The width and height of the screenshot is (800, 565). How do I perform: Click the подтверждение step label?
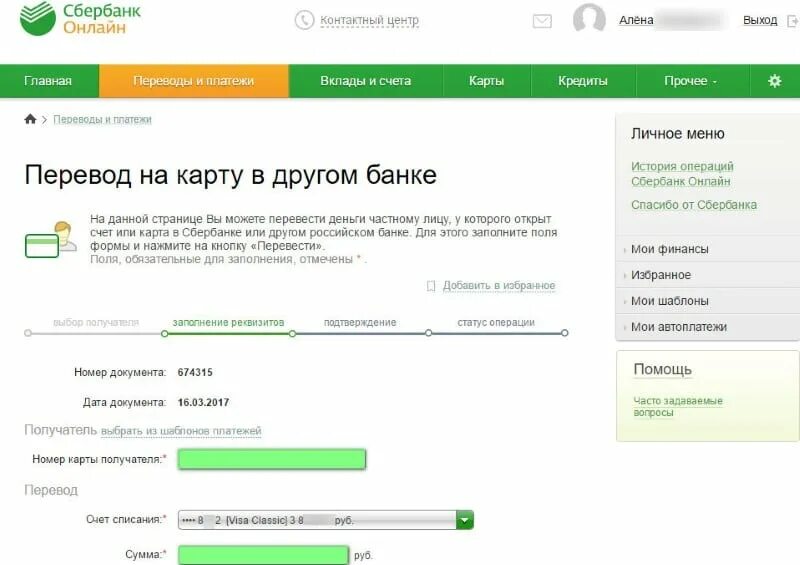360,323
